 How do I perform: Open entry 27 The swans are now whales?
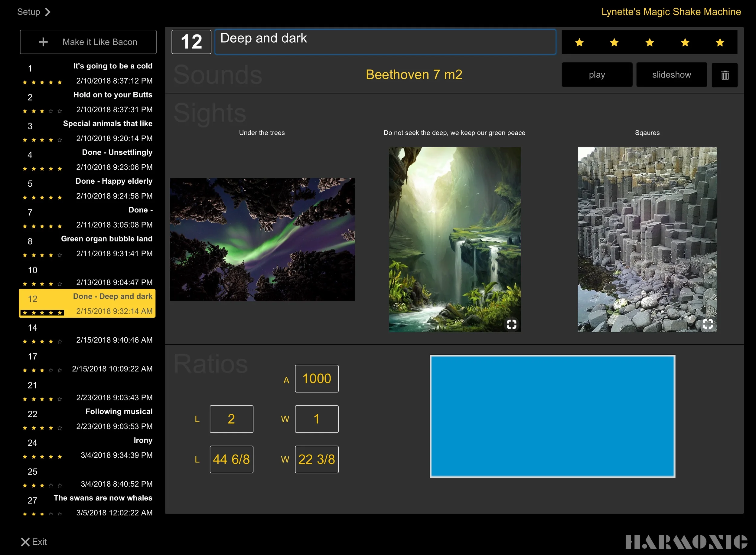click(87, 505)
